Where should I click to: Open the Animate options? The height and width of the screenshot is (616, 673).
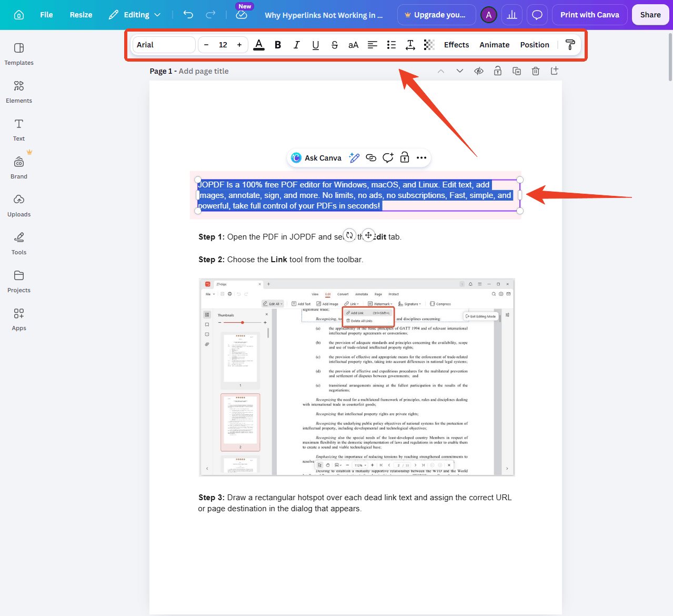click(x=494, y=45)
